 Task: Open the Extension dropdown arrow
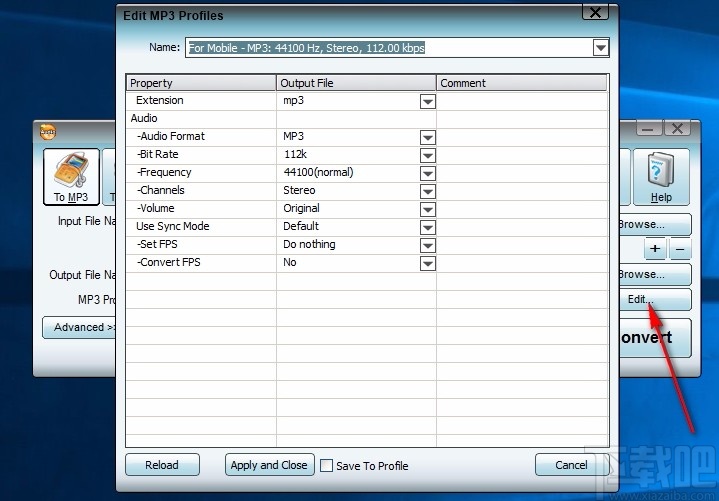click(x=427, y=101)
